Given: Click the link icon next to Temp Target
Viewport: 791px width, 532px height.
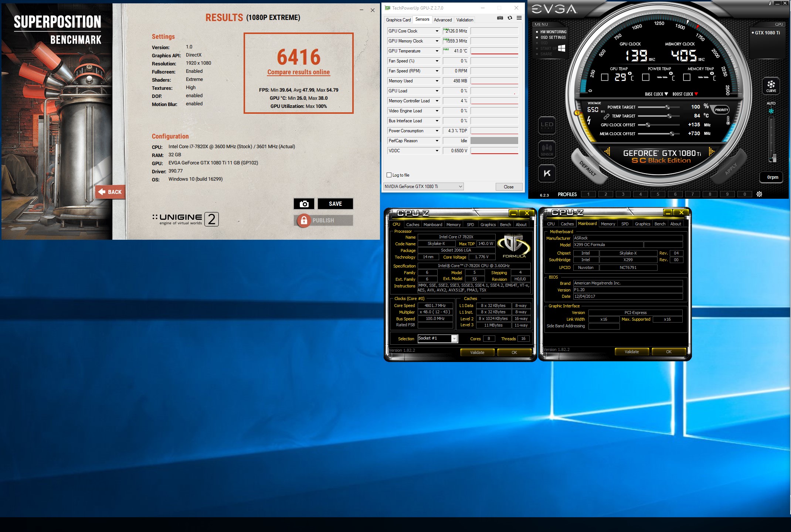Looking at the screenshot, I should tap(607, 116).
